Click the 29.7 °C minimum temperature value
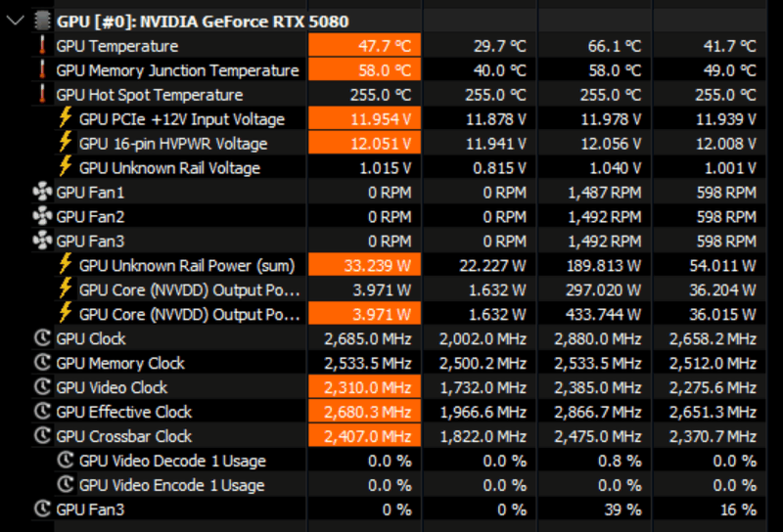 [500, 46]
